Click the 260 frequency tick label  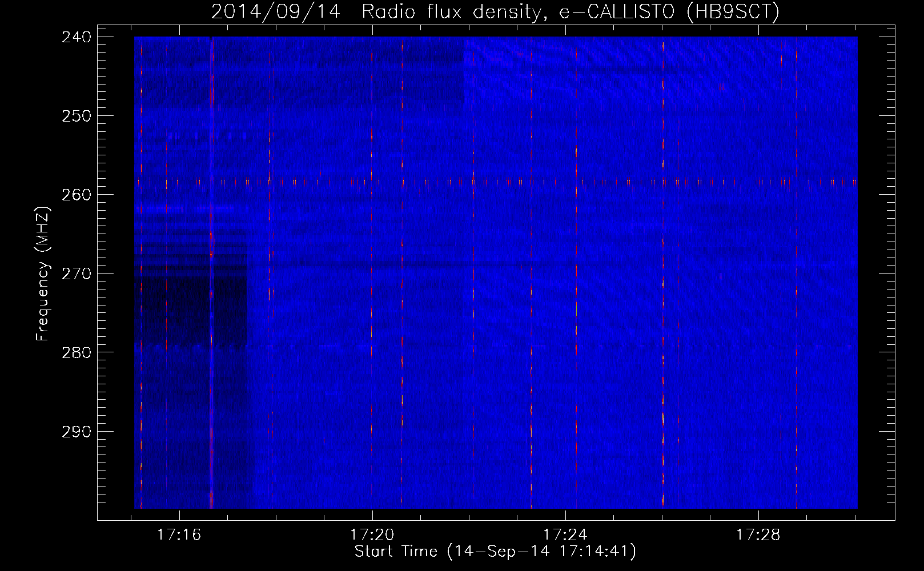click(x=76, y=195)
